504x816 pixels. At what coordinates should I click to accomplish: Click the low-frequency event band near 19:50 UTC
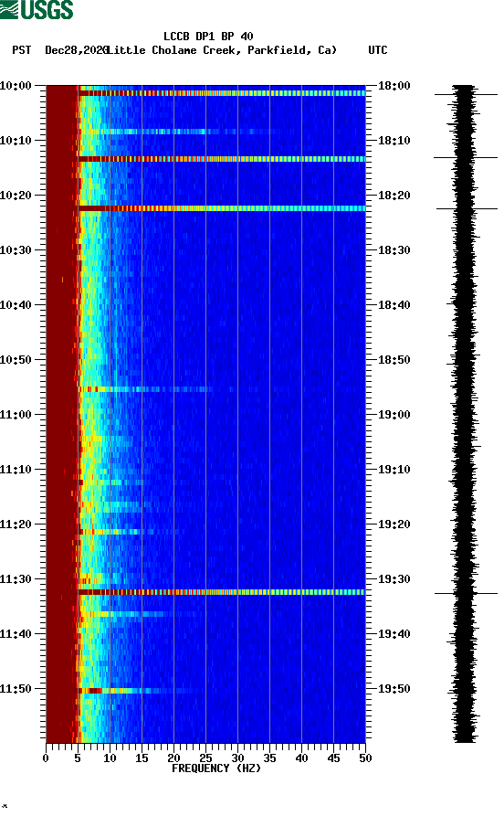coord(135,691)
